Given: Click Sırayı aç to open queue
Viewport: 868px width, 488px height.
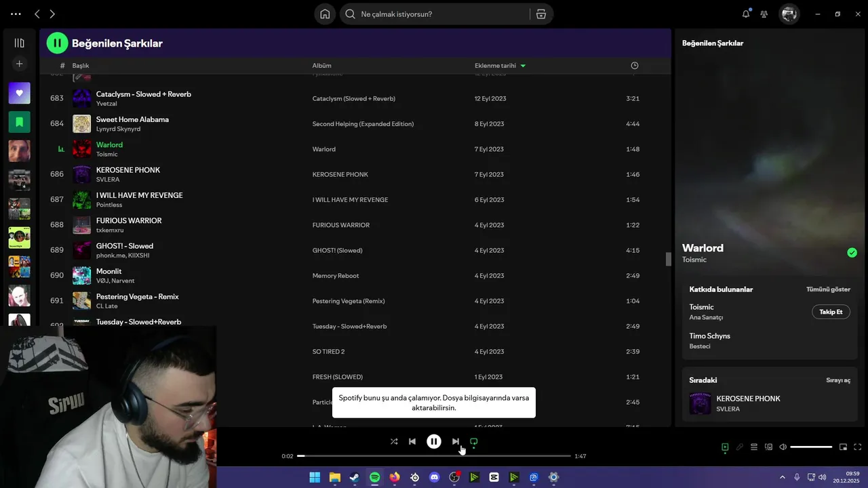Looking at the screenshot, I should [838, 380].
